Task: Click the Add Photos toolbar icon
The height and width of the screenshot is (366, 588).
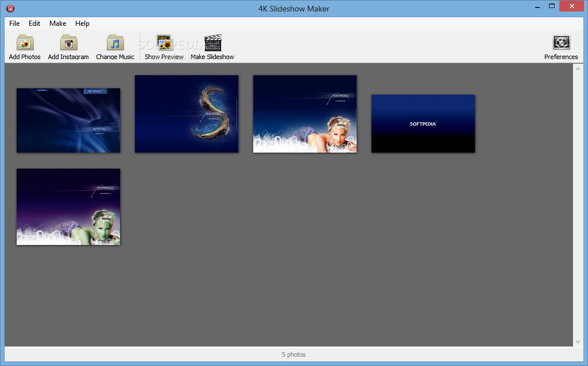Action: (x=25, y=43)
